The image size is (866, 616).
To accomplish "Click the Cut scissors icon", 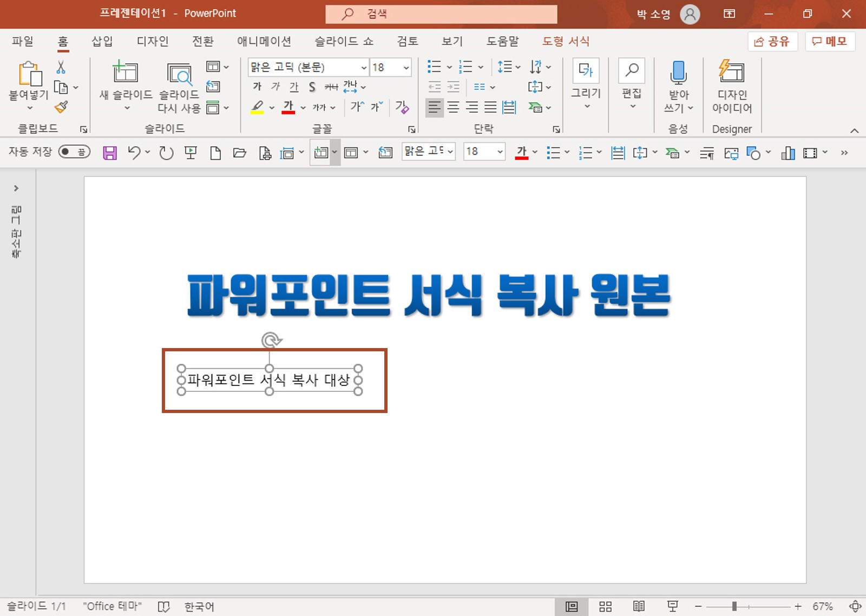I will pos(61,67).
